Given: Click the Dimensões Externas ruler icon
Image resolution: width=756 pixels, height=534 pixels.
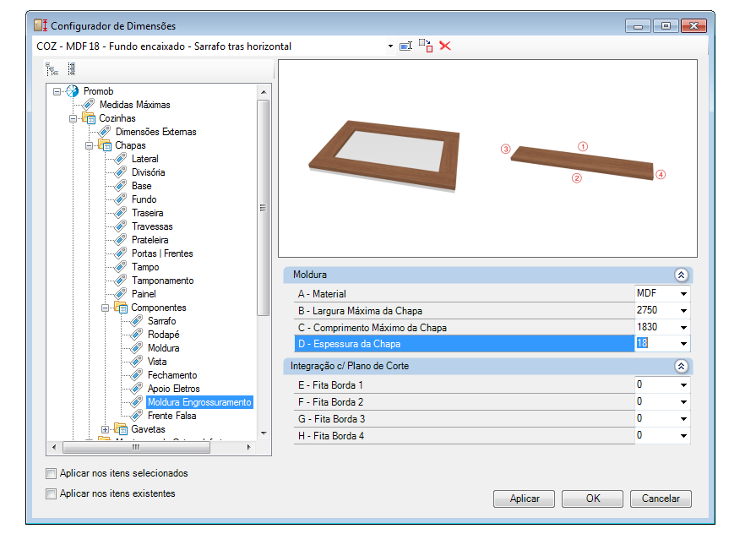Looking at the screenshot, I should pyautogui.click(x=104, y=132).
